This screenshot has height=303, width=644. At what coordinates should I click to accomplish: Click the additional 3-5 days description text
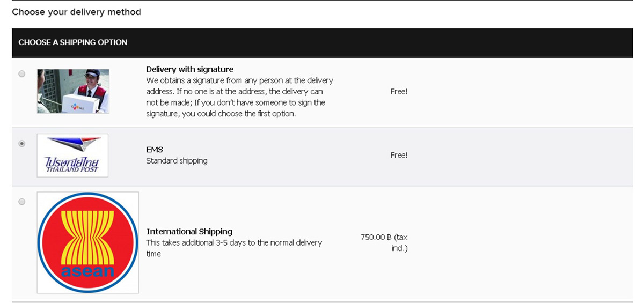[x=234, y=248]
